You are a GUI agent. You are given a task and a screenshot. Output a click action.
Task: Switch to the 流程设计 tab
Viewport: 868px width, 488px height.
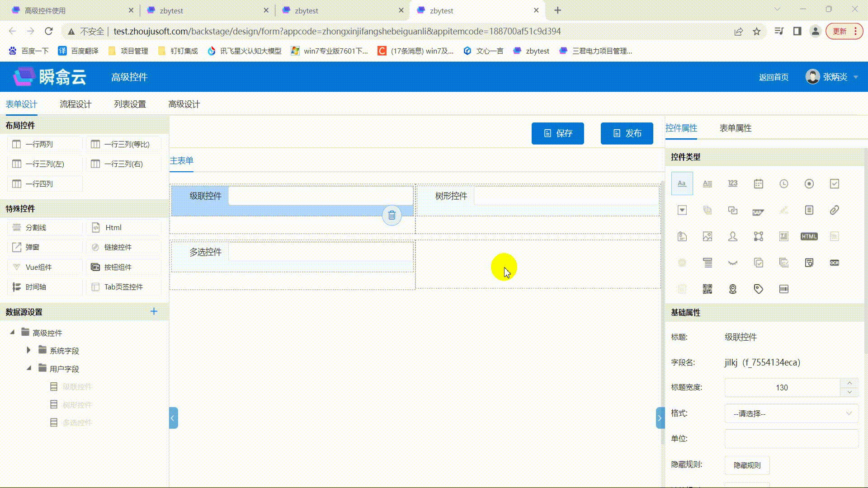point(75,104)
